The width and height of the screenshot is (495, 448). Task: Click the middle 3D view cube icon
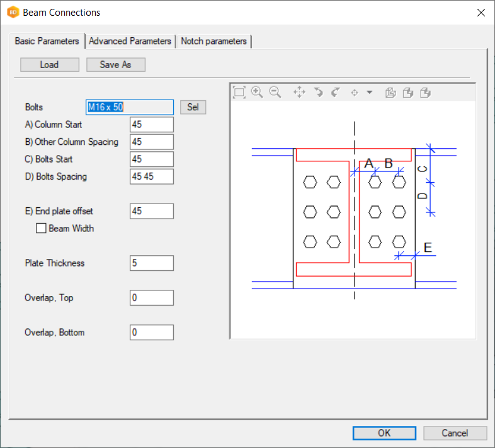408,93
